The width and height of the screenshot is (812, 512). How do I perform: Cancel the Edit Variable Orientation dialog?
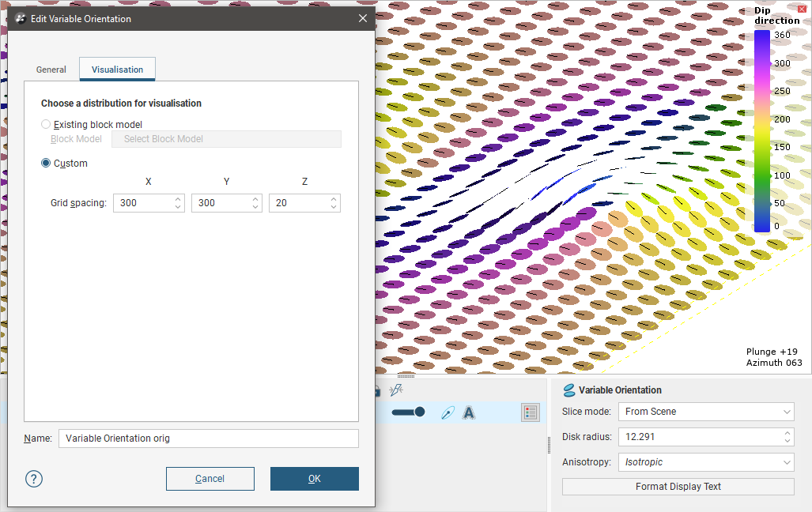click(210, 479)
